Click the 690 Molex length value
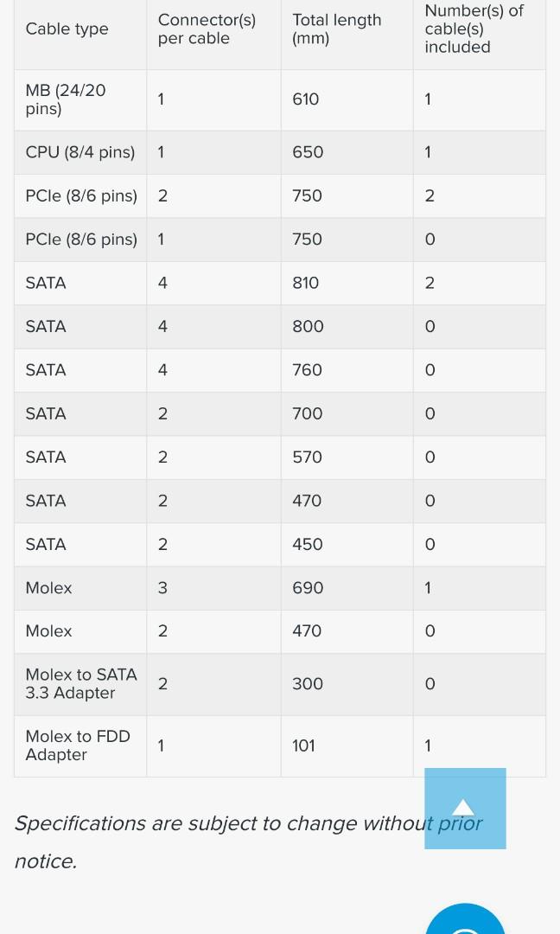The image size is (560, 934). pyautogui.click(x=308, y=588)
